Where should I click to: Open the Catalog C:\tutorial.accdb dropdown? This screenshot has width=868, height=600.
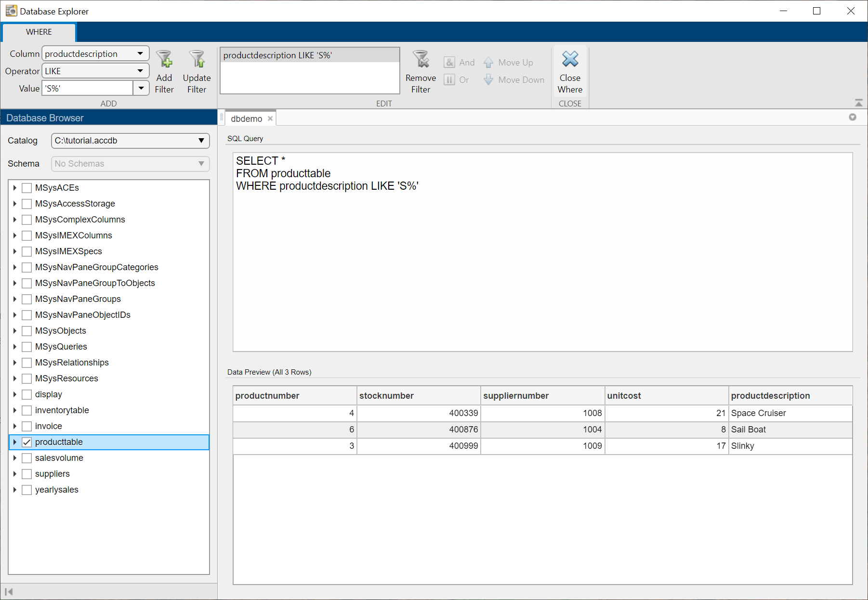click(x=201, y=141)
